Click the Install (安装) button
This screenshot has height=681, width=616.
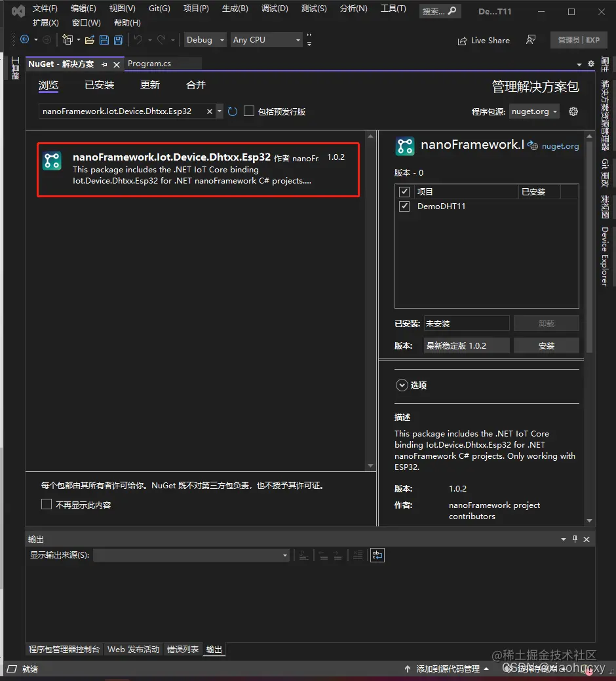click(x=547, y=345)
